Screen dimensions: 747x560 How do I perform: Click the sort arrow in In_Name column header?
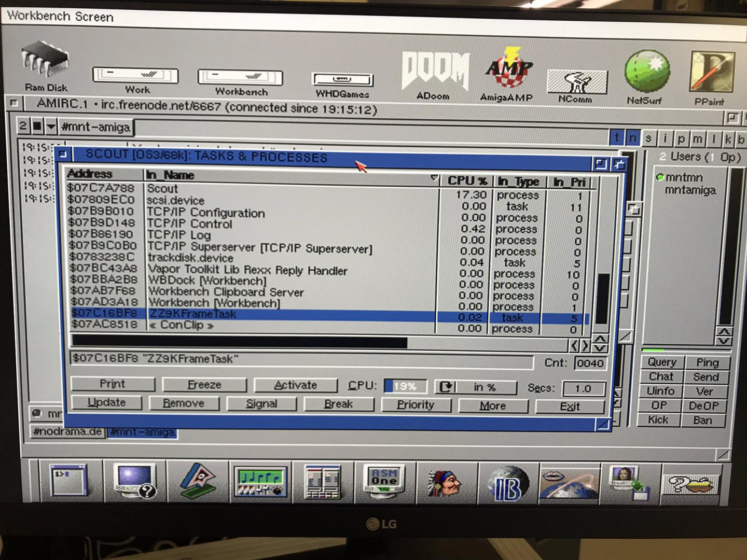434,179
